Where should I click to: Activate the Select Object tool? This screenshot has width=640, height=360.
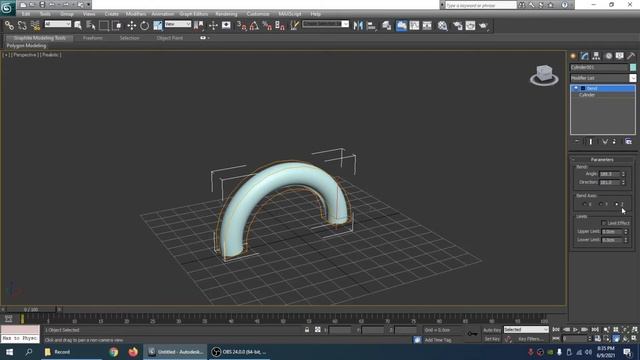[x=78, y=26]
